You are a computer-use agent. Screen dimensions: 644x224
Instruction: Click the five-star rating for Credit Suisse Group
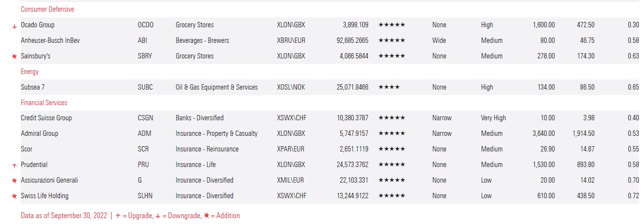tap(391, 118)
